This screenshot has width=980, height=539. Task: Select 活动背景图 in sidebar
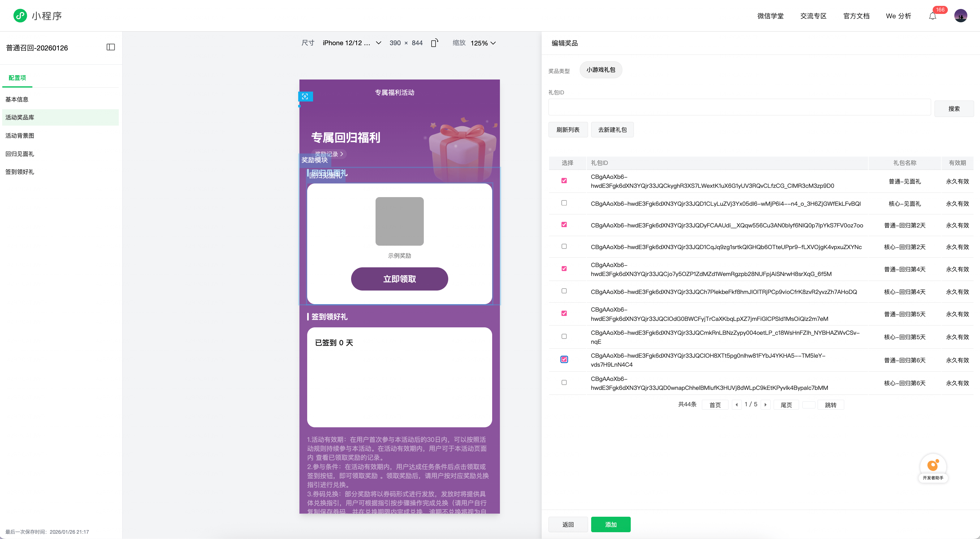click(20, 136)
